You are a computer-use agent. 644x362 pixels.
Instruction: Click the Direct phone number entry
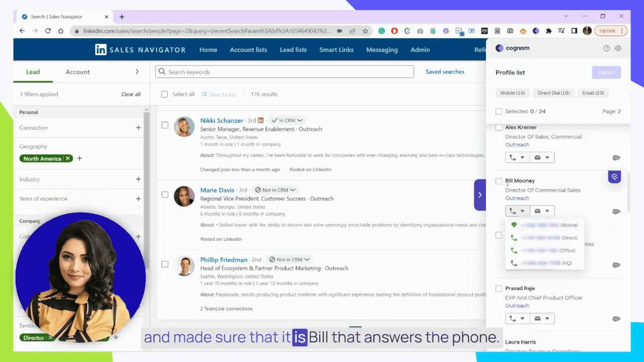point(544,238)
